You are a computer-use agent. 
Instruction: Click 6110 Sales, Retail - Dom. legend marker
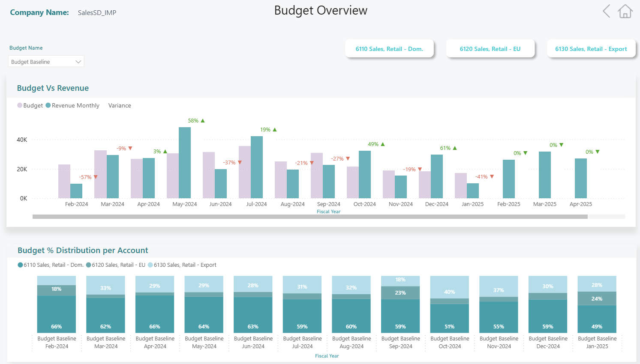[x=20, y=265]
